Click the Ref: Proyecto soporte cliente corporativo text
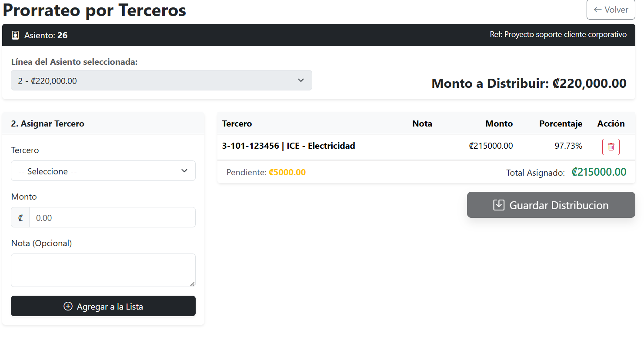 tap(558, 34)
